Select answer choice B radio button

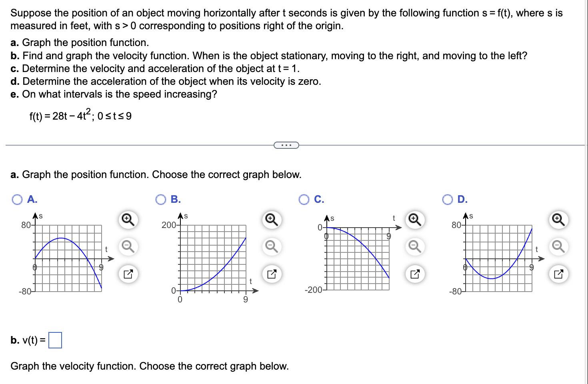pos(160,199)
